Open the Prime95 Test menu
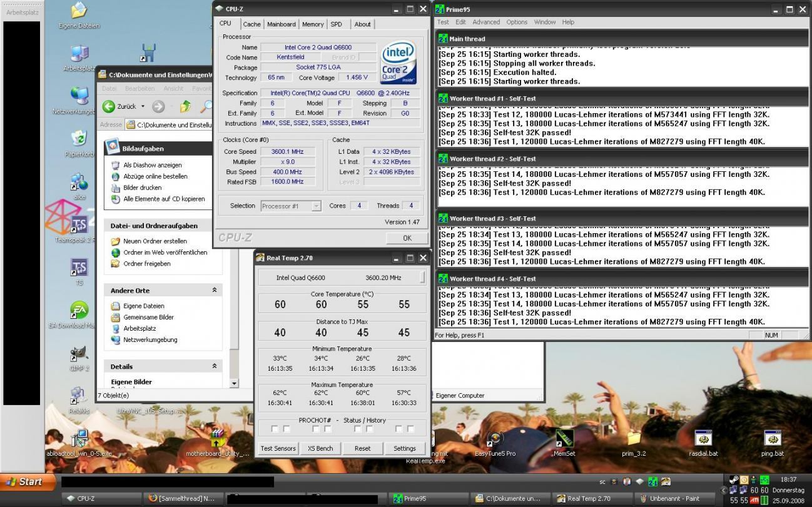The height and width of the screenshot is (507, 812). tap(443, 22)
